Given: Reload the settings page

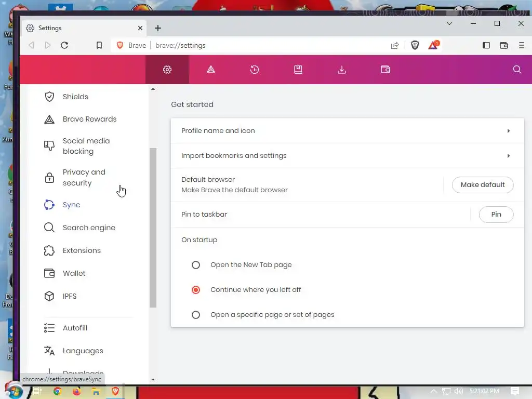Looking at the screenshot, I should click(64, 45).
